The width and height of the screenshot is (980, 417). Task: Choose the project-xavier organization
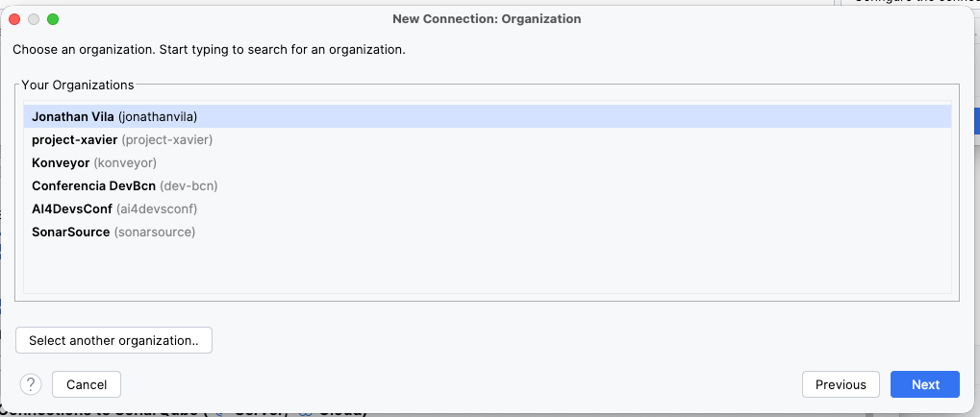click(x=74, y=139)
